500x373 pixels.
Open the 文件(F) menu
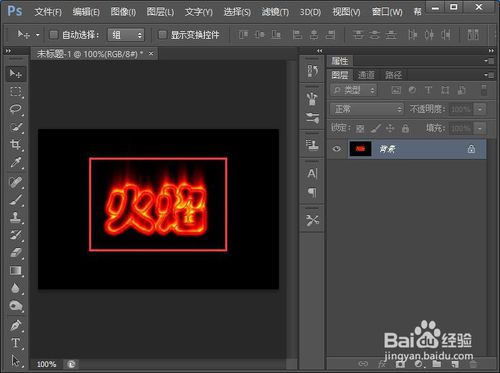coord(48,12)
